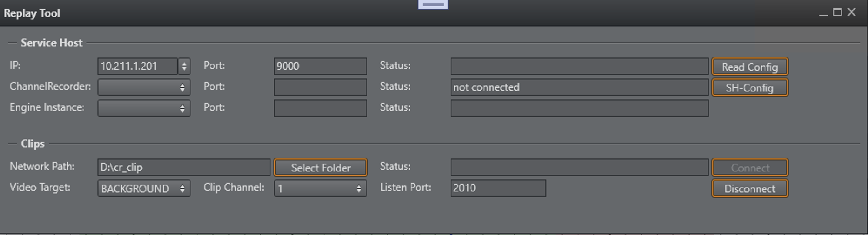Click the greyed Connect button
This screenshot has width=868, height=235.
749,168
